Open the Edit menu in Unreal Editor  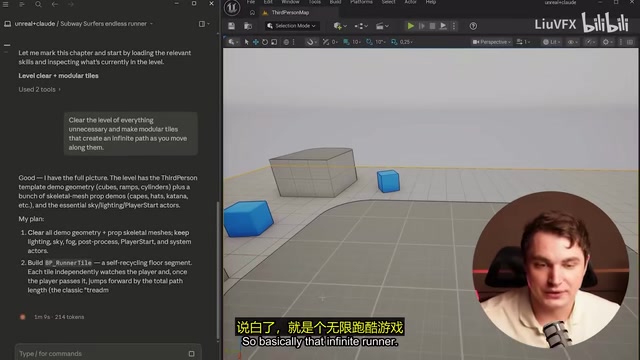(x=268, y=2)
